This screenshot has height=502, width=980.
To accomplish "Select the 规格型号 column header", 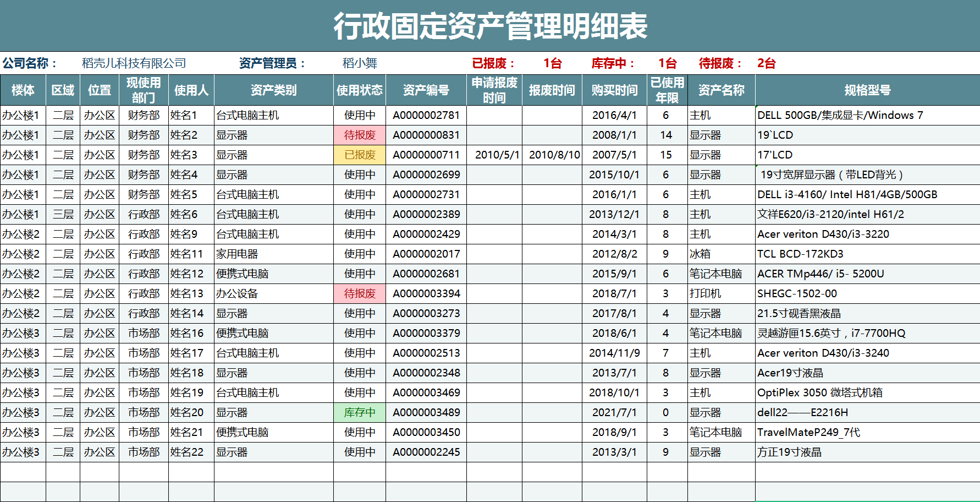I will pos(867,90).
